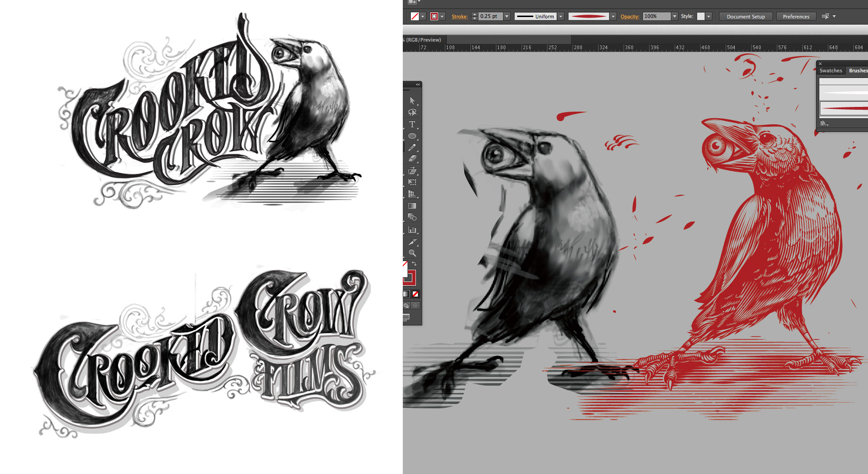Viewport: 868px width, 474px height.
Task: Open the Opacity panel link
Action: coord(630,17)
